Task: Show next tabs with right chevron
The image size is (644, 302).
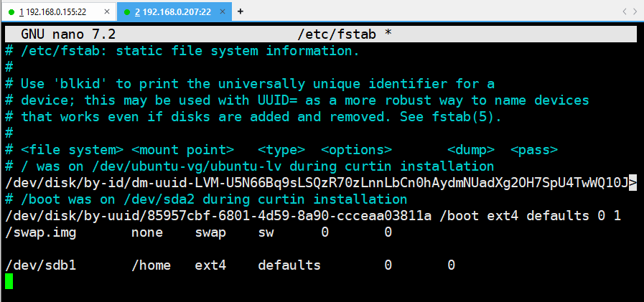Action: tap(635, 11)
